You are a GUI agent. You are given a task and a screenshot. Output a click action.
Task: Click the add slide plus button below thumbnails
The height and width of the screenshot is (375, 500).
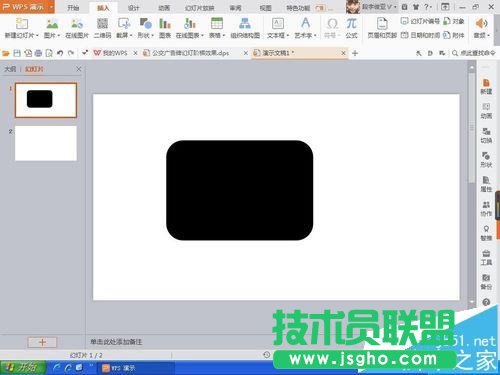click(x=42, y=342)
